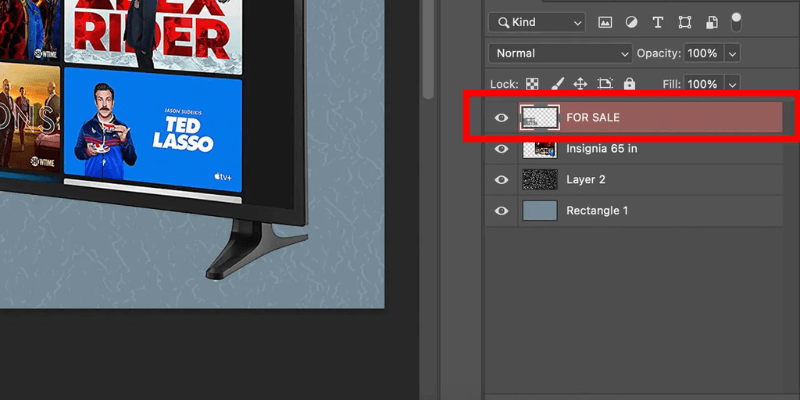Expand the Fill percentage arrow

(x=733, y=84)
